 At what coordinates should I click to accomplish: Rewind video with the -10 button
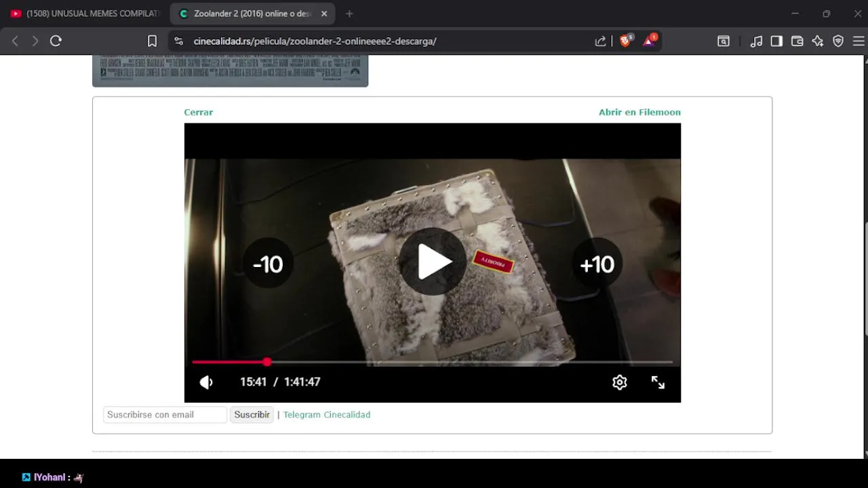(268, 264)
